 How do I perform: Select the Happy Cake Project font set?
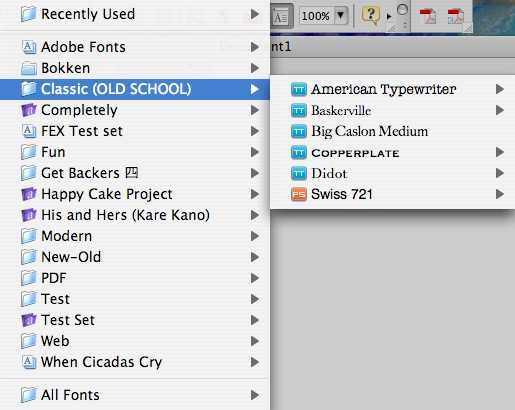135,194
